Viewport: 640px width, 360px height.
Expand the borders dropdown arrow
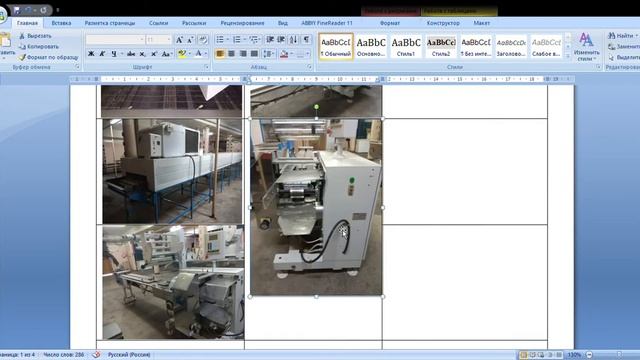(x=308, y=53)
